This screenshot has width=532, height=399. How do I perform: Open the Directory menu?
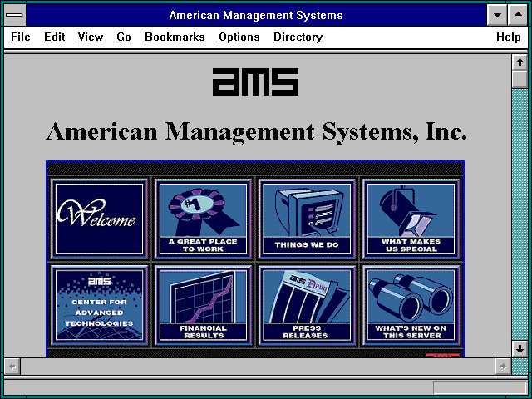(x=298, y=37)
